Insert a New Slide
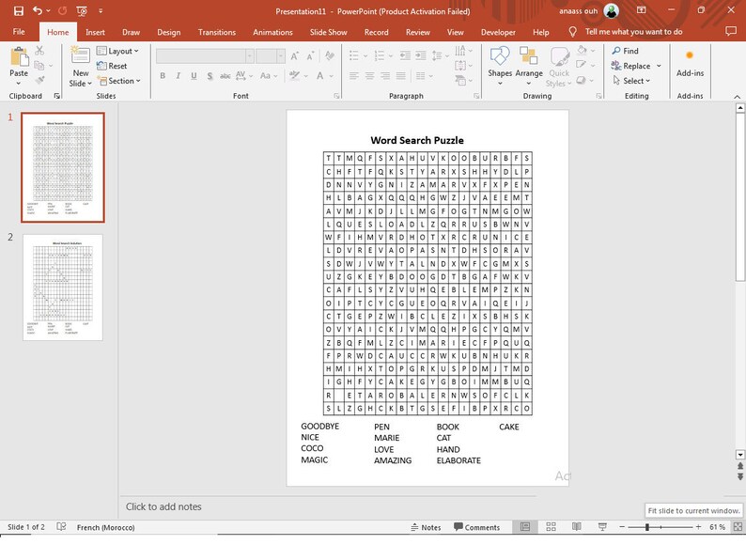The height and width of the screenshot is (560, 746). click(x=81, y=67)
